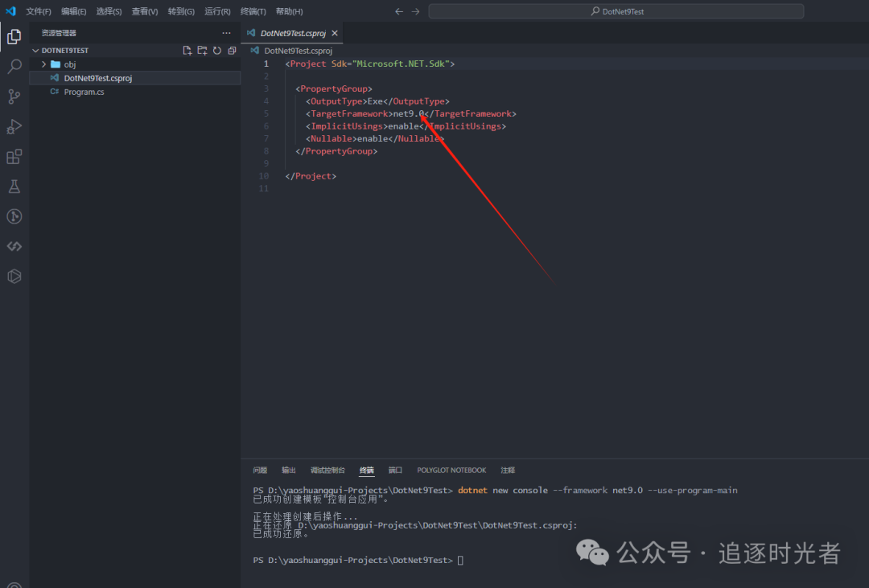Select the DotNet9Test.csproj editor tab
The width and height of the screenshot is (869, 588).
click(292, 33)
